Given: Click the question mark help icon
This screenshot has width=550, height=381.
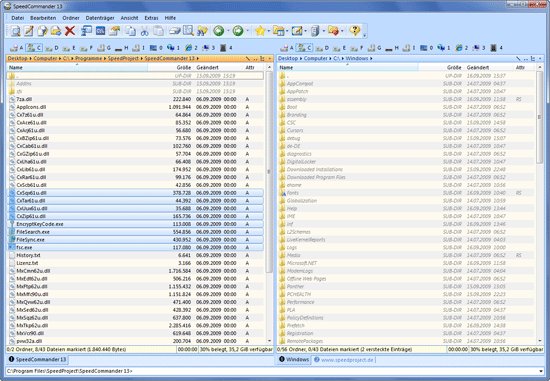Looking at the screenshot, I should [x=355, y=31].
